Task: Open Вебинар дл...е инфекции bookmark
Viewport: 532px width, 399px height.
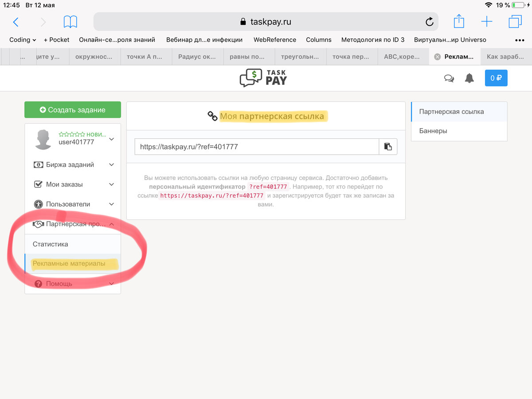Action: (204, 40)
